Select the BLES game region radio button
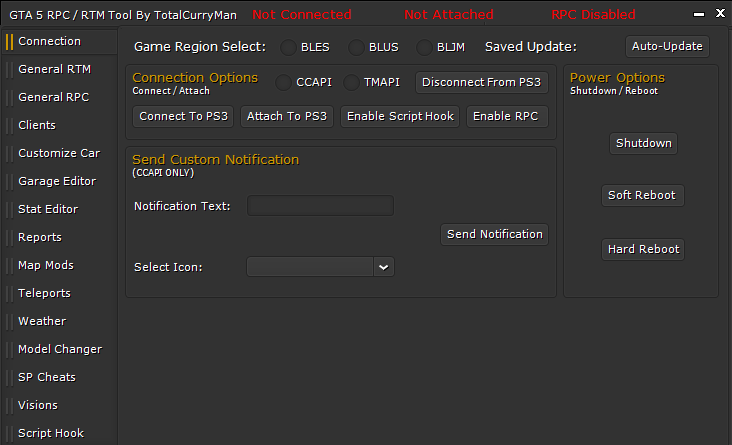732x445 pixels. (288, 47)
